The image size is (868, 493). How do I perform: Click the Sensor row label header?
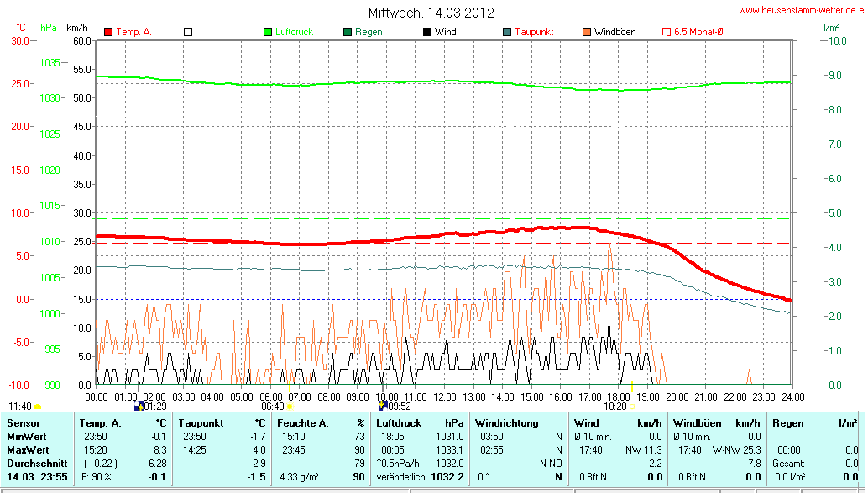click(x=23, y=423)
